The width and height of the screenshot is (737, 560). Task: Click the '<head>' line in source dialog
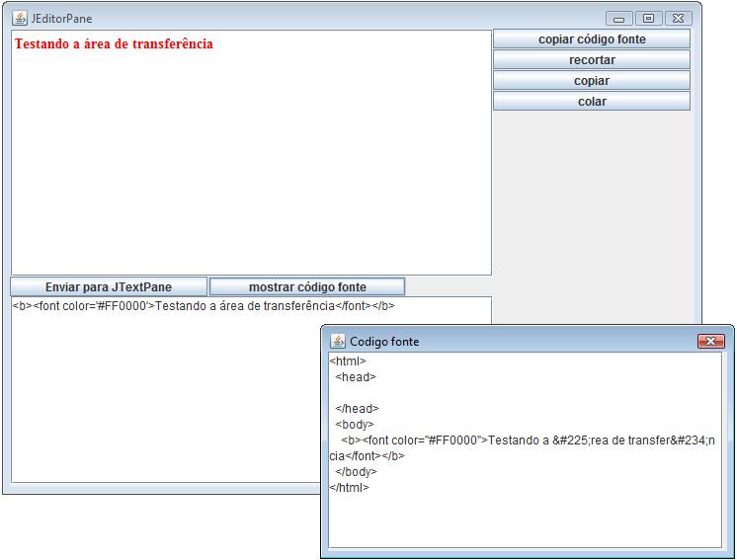click(x=356, y=377)
